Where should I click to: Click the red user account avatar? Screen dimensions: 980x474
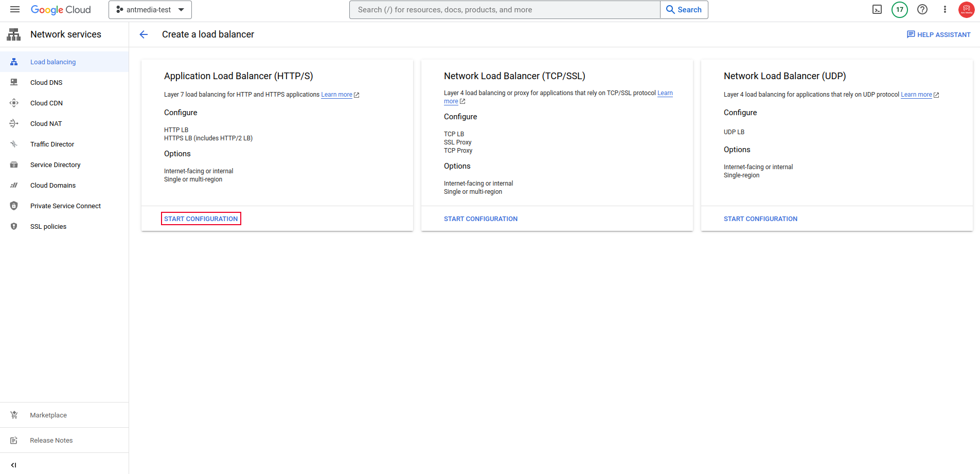[x=967, y=10]
